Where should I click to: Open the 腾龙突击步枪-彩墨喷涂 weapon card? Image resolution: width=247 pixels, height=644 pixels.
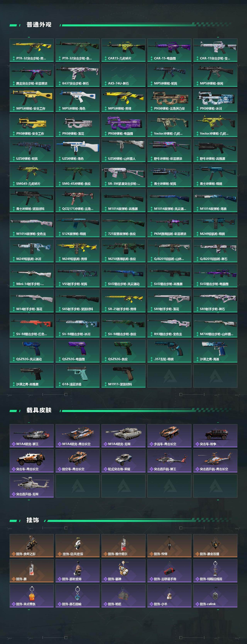(x=31, y=75)
